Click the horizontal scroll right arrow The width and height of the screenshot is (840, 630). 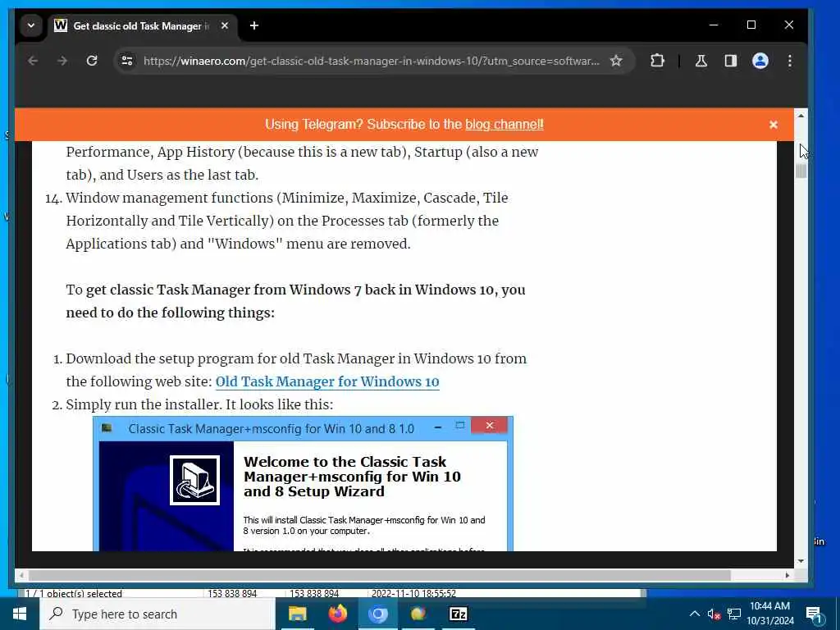787,575
